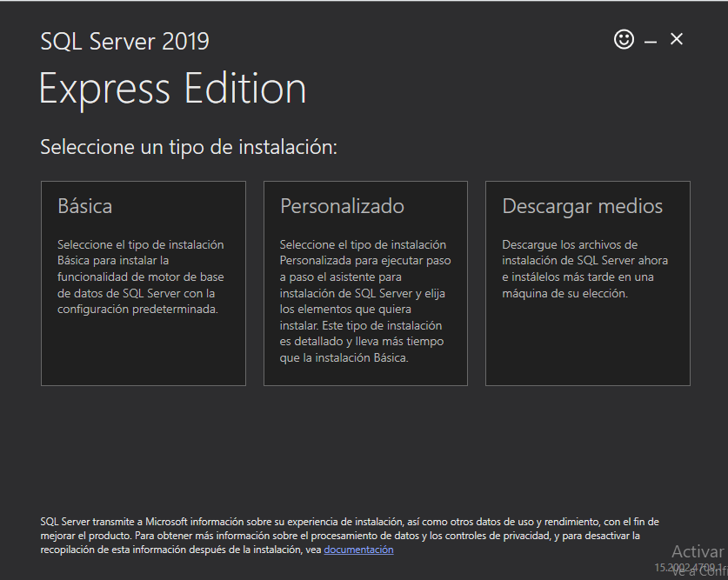
Task: Click the privacy notice paragraph about Microsoft
Action: [349, 536]
